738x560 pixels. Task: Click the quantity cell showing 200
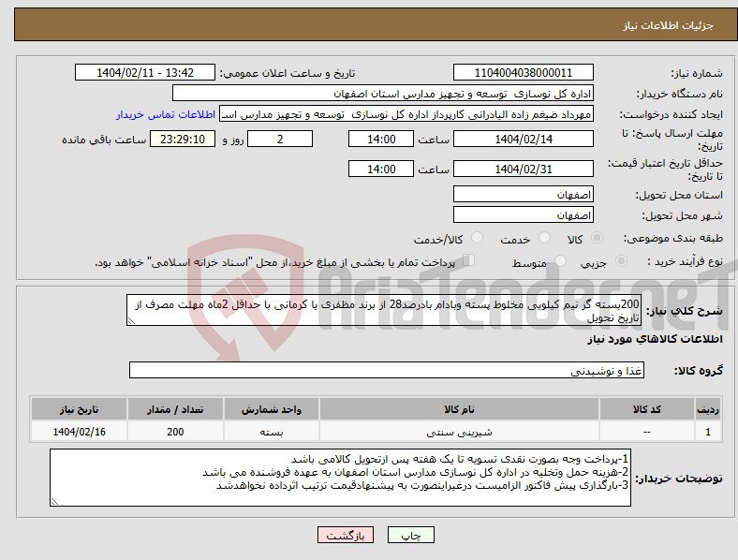click(x=175, y=432)
